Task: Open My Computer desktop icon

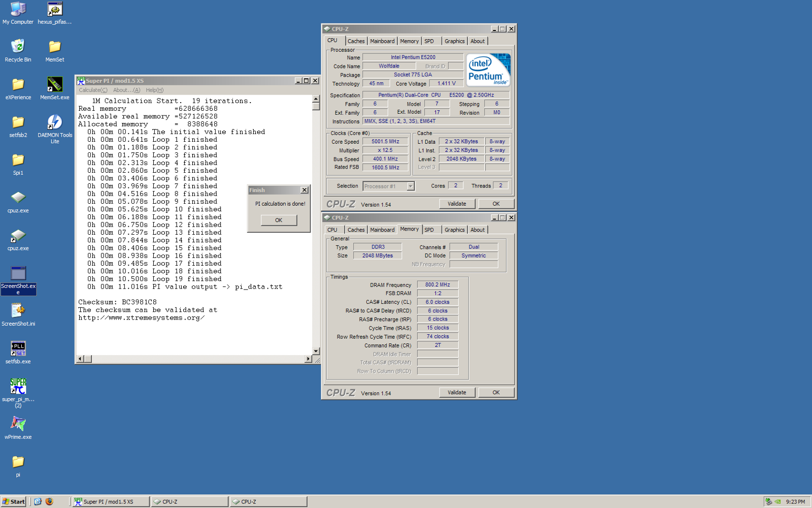Action: [18, 13]
